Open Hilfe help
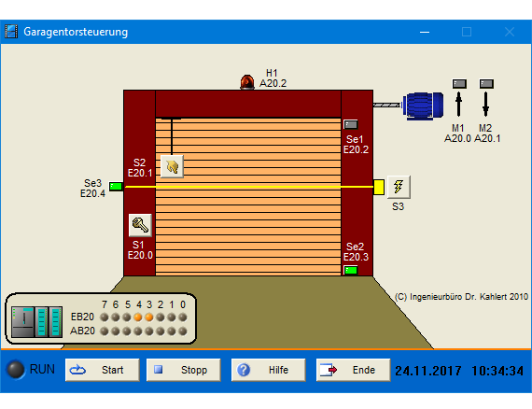This screenshot has width=532, height=409. [269, 370]
